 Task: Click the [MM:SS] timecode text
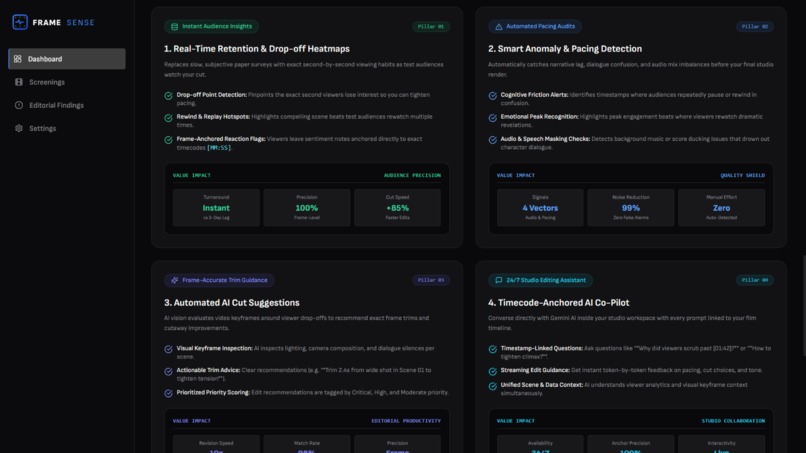pyautogui.click(x=218, y=148)
